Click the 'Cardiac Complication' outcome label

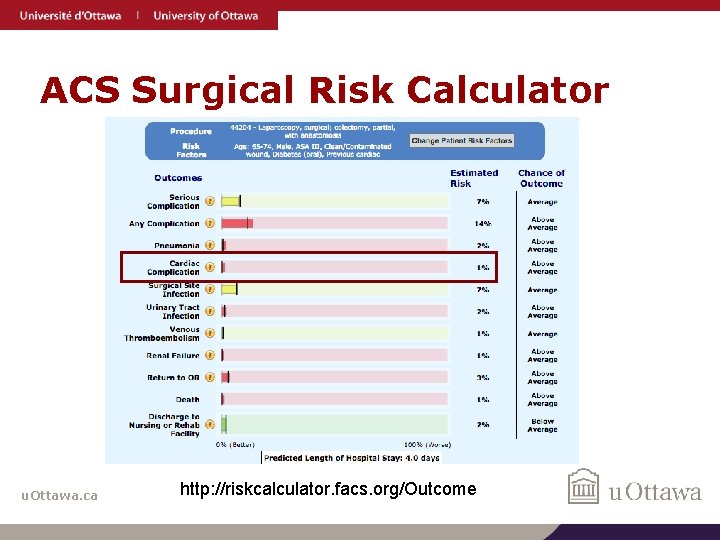pos(173,268)
